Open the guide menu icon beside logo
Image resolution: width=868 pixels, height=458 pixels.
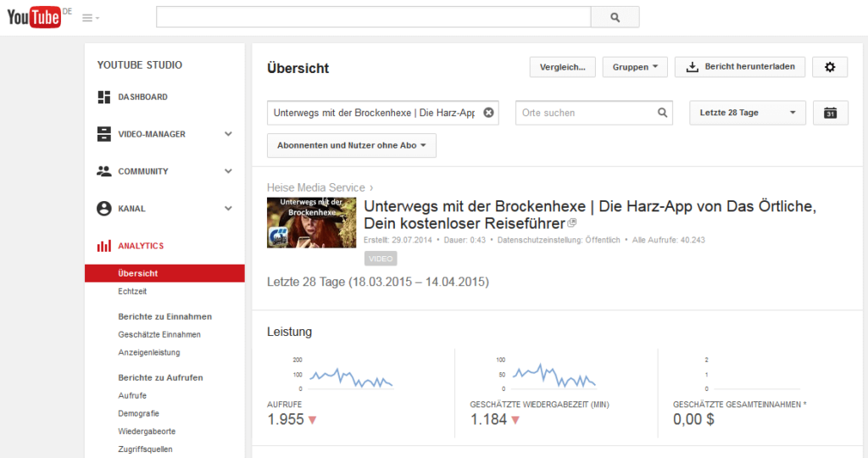[x=90, y=19]
